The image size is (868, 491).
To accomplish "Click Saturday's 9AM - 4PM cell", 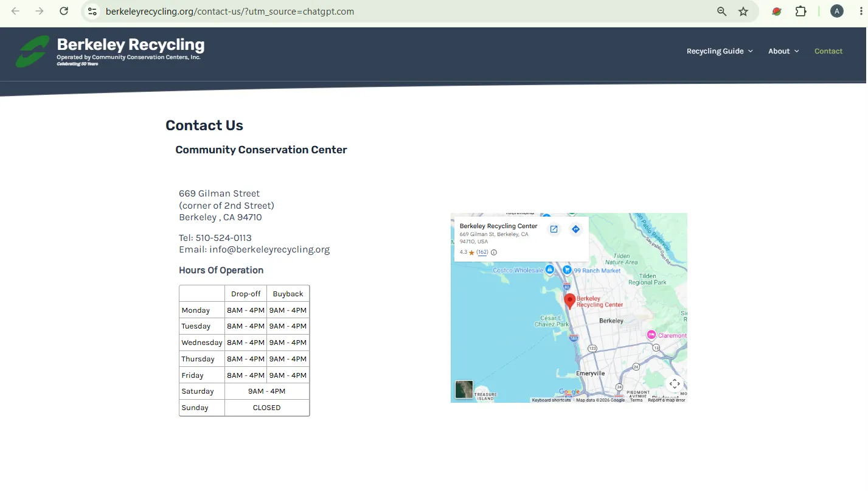I will [267, 391].
